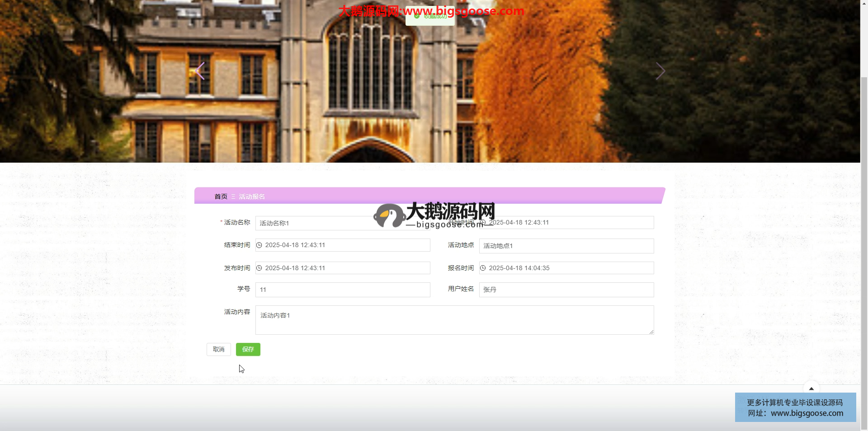Click the 活动内容 textarea resize handle
Image resolution: width=868 pixels, height=431 pixels.
651,332
